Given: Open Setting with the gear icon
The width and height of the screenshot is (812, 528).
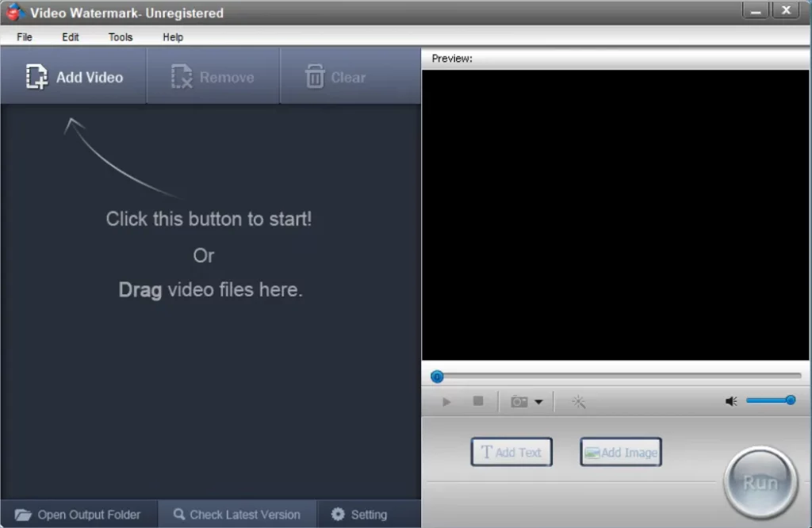Looking at the screenshot, I should (x=359, y=515).
